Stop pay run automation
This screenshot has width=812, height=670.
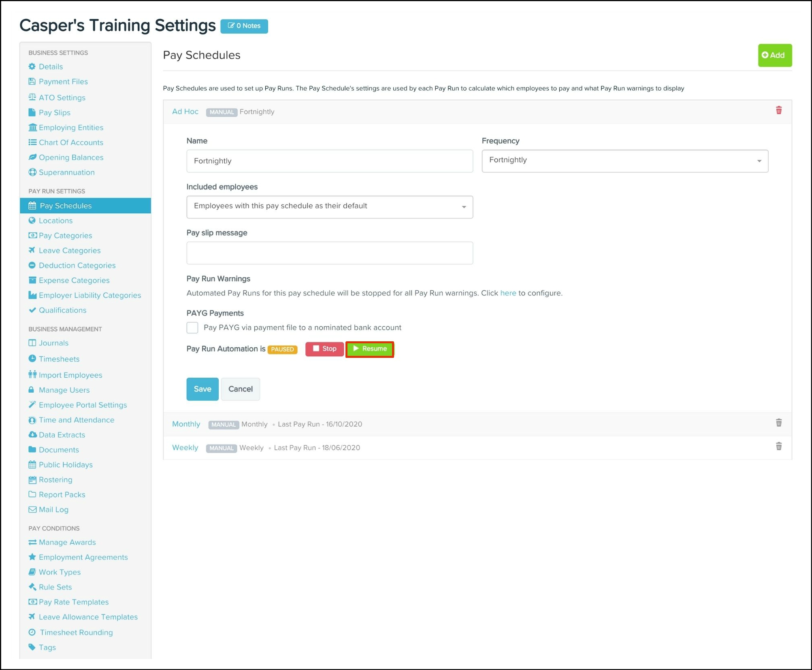click(x=324, y=349)
